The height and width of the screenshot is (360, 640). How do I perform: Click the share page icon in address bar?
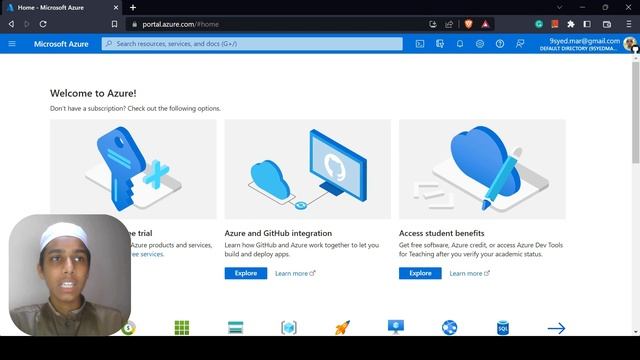point(449,24)
